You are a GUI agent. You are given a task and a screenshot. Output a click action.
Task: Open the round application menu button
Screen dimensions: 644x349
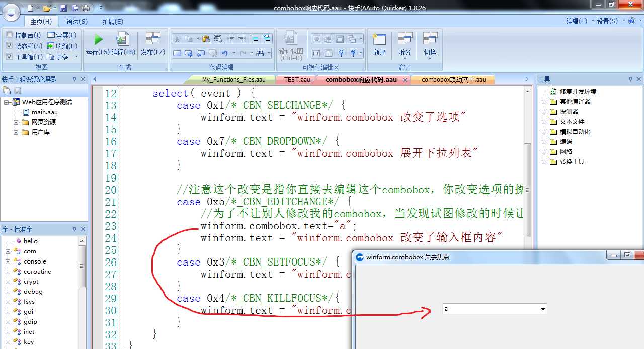pos(11,11)
